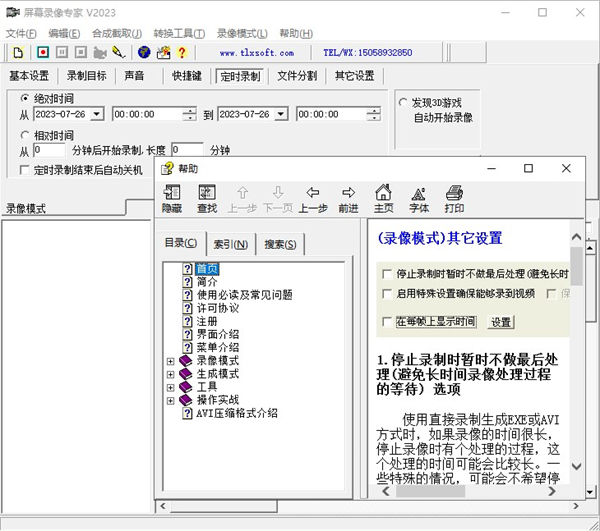Expand the 生成模式 tree node
The width and height of the screenshot is (600, 531).
click(170, 373)
